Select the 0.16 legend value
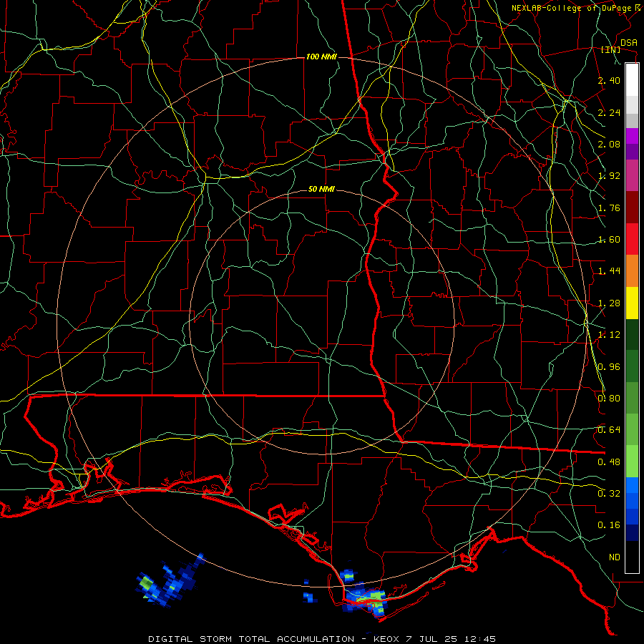The width and height of the screenshot is (644, 644). 609,525
